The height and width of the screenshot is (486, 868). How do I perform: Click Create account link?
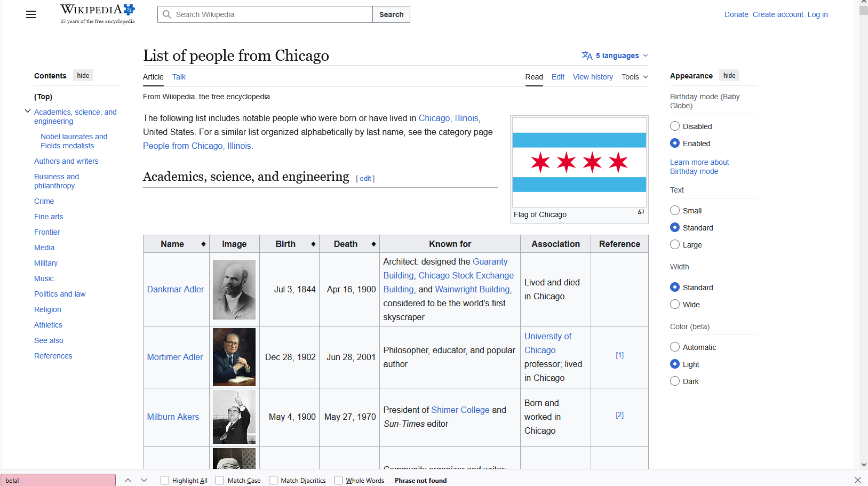pos(778,14)
